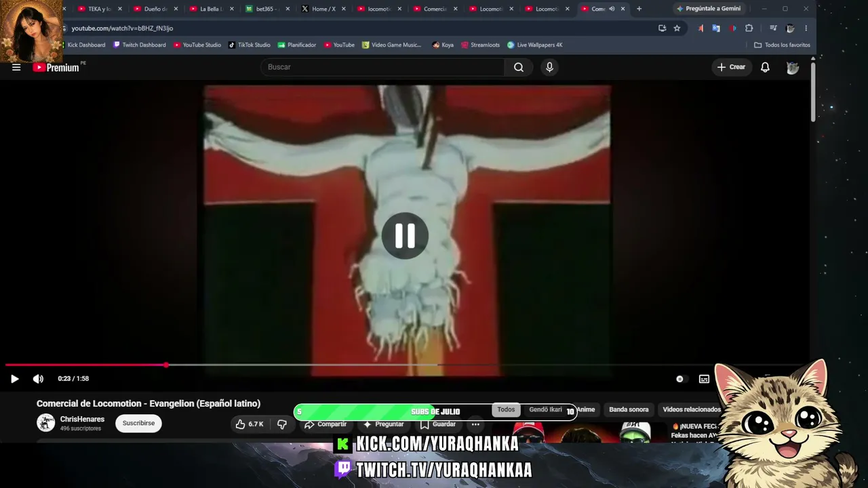Click the page vertical scrollbar

pos(812,91)
